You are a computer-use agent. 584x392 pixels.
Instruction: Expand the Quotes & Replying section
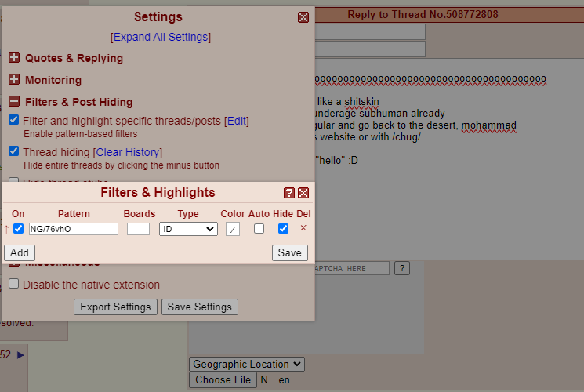coord(14,57)
